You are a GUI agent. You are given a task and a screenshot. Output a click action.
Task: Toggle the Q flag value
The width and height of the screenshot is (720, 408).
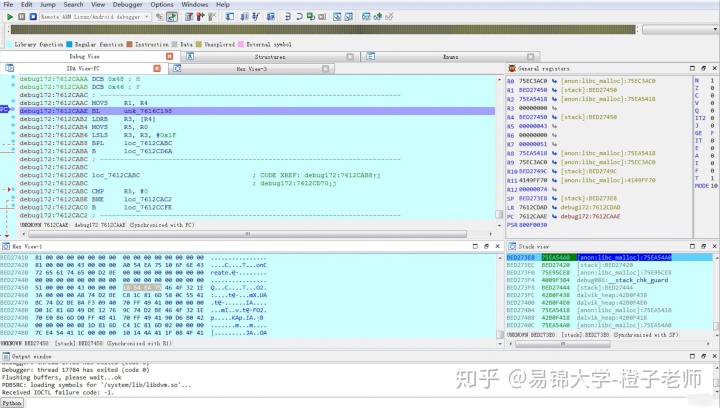point(712,111)
